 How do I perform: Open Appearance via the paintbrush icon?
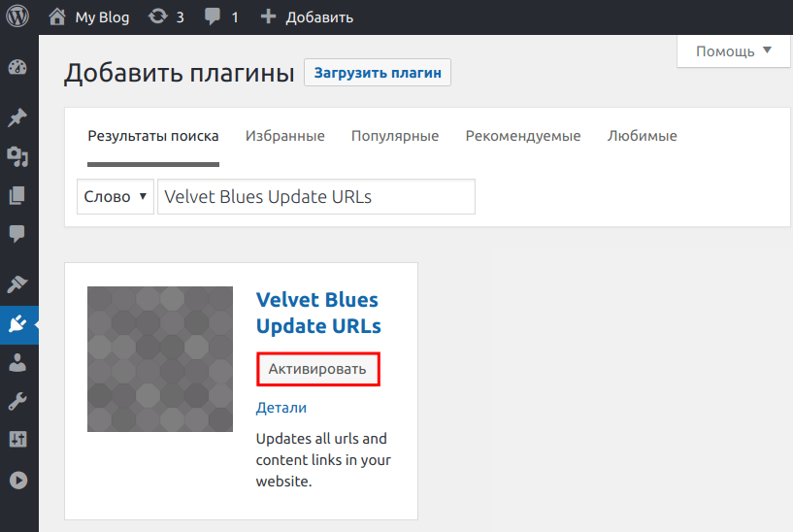click(17, 284)
